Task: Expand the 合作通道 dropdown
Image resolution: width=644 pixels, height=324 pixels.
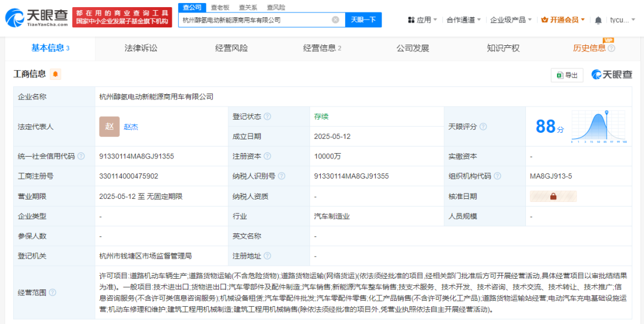Action: tap(464, 20)
